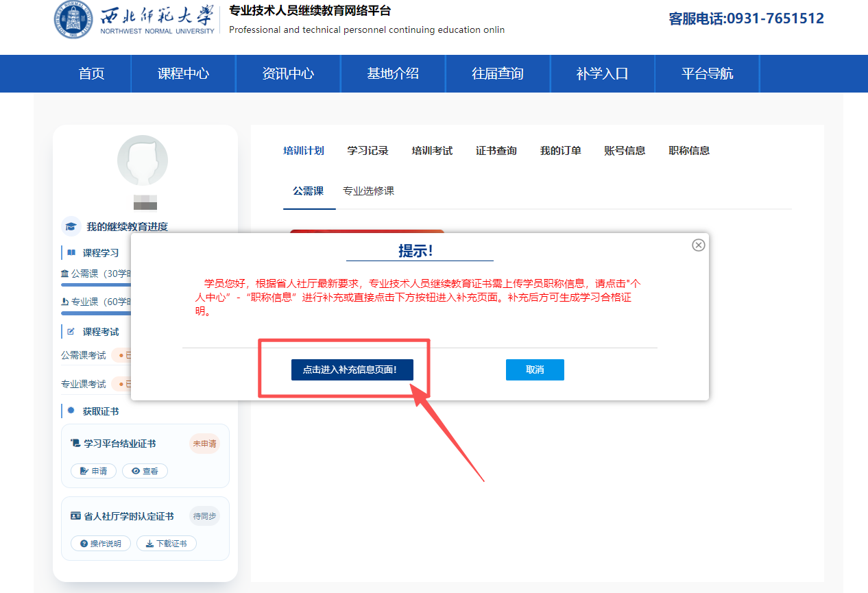Click the 未申请 status badge
868x593 pixels.
pyautogui.click(x=204, y=444)
